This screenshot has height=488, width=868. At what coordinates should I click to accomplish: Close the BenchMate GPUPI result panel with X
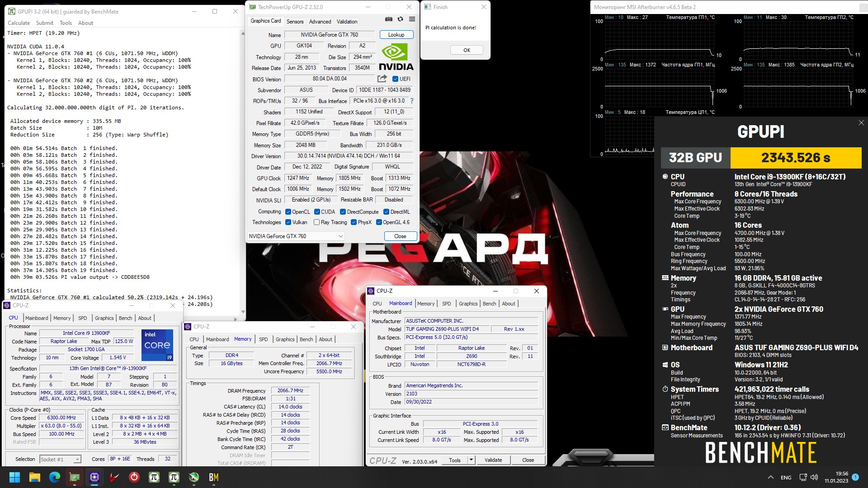tap(861, 123)
